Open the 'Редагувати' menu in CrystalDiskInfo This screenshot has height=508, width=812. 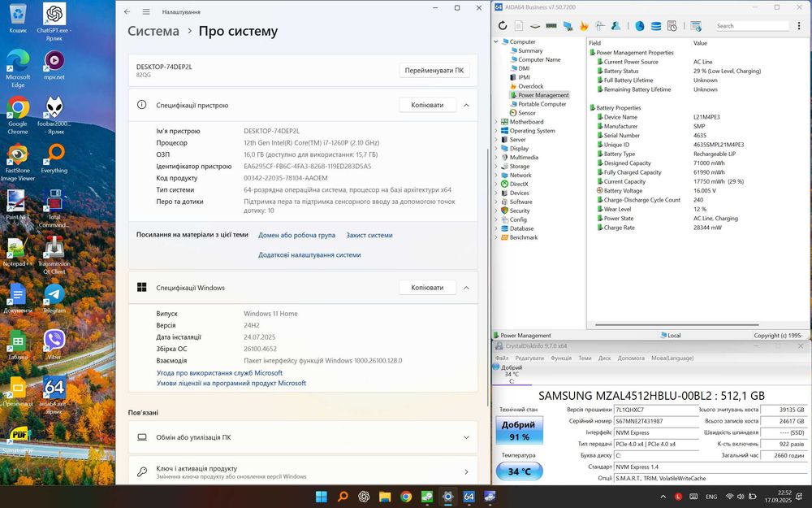[x=529, y=358]
